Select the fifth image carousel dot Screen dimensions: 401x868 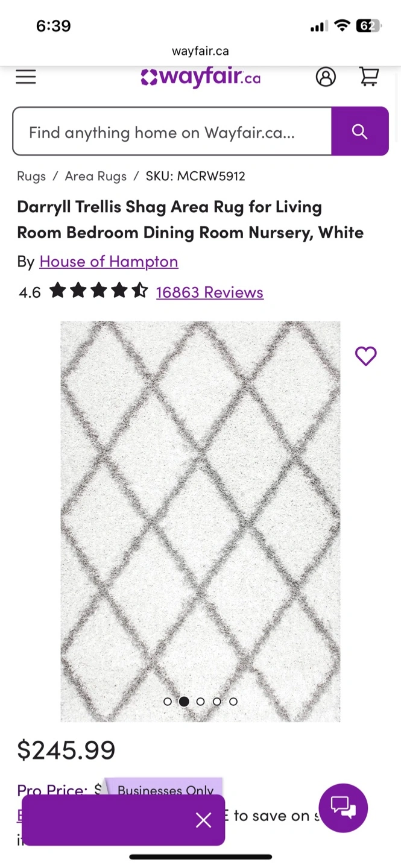[x=233, y=702]
